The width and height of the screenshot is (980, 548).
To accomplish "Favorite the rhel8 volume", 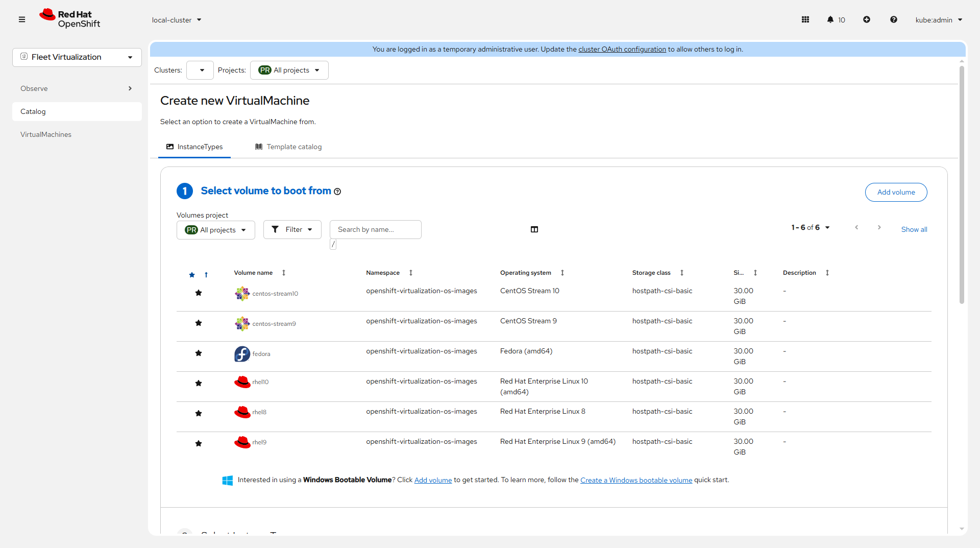I will pyautogui.click(x=199, y=414).
